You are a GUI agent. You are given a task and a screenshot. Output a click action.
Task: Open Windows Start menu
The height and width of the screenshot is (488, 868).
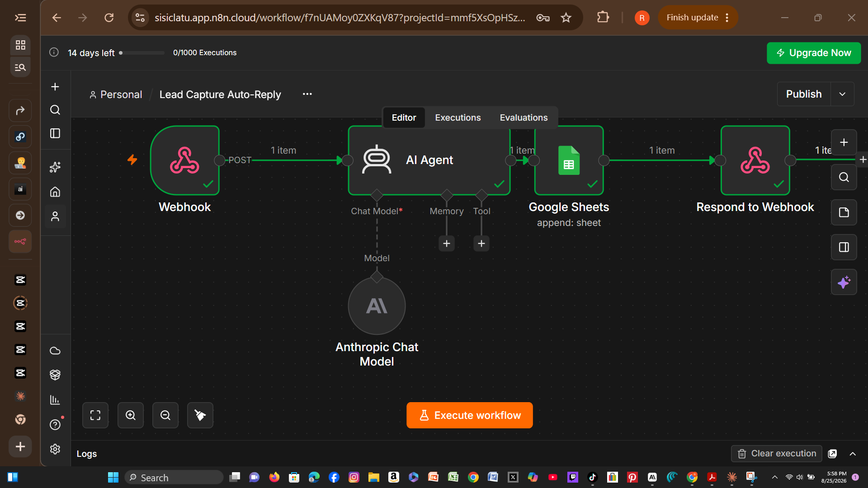[x=113, y=477]
